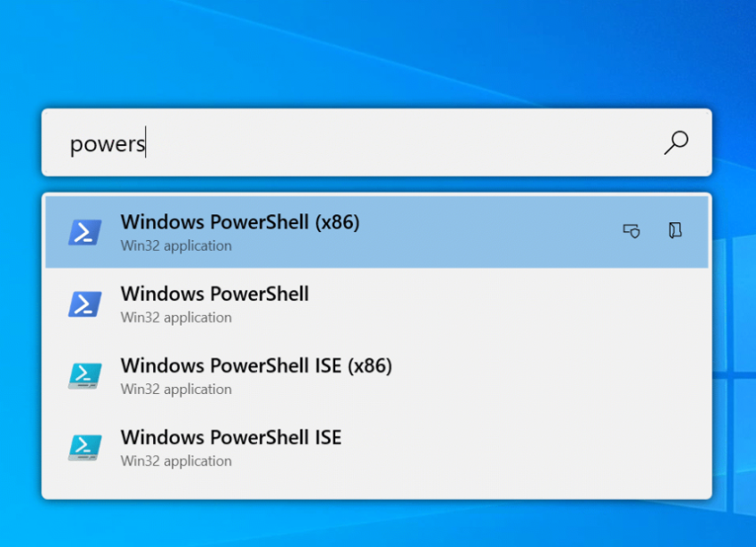Click the Windows PowerShell ISE app icon
This screenshot has height=547, width=756.
(84, 447)
